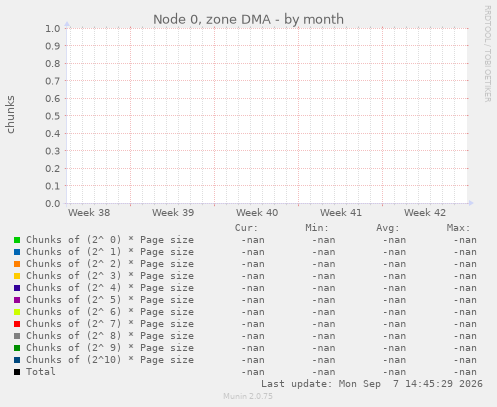
Task: Click the legend text 'Chunks of (2^ 9) × Page size'
Action: [x=110, y=348]
